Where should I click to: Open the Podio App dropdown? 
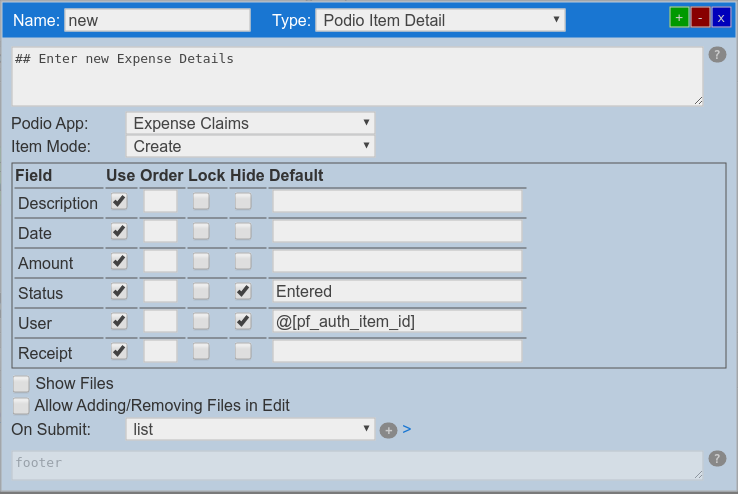point(250,123)
